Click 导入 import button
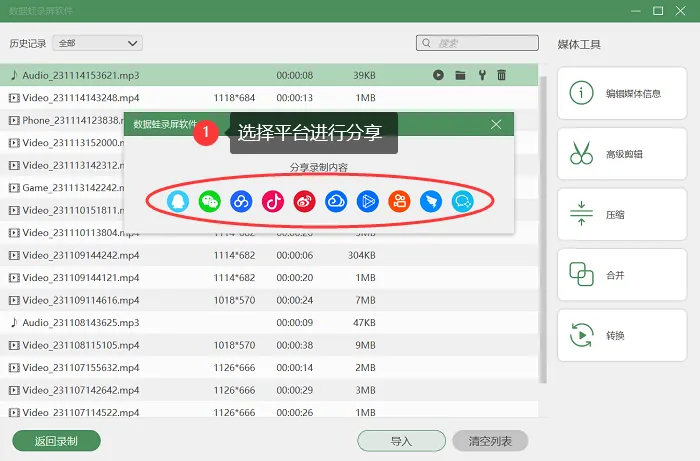 pyautogui.click(x=401, y=441)
